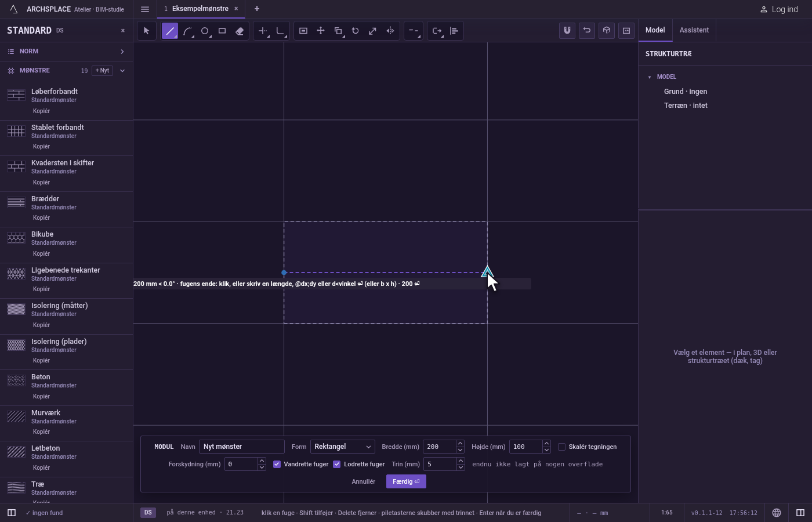Toggle the Lodrette fuger checkbox
The height and width of the screenshot is (522, 812).
click(337, 464)
